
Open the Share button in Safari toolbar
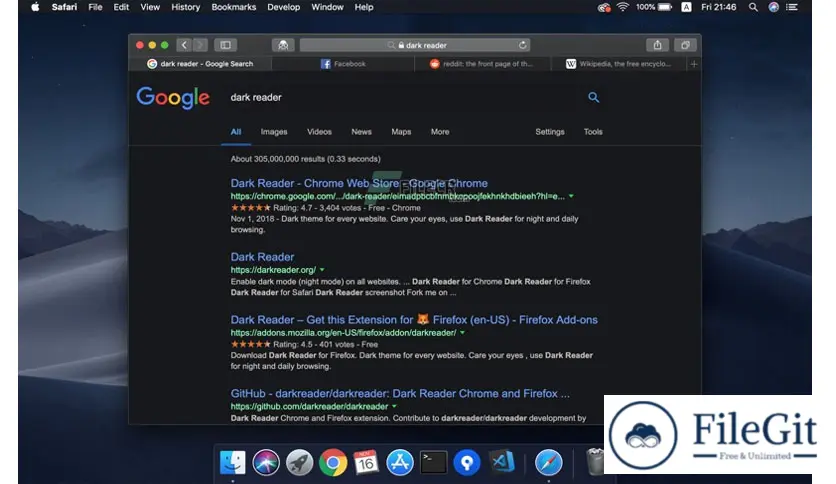click(657, 45)
